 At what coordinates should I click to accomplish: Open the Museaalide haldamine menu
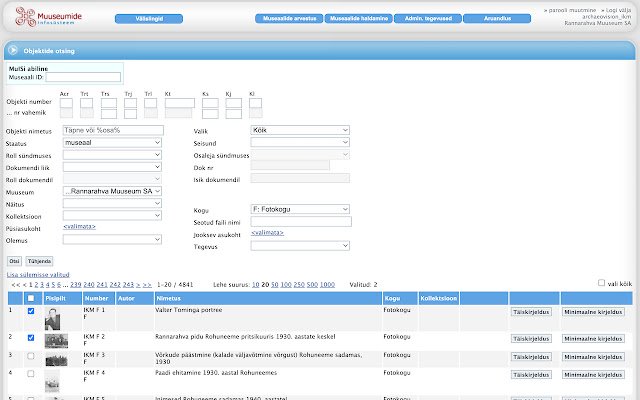[x=359, y=18]
